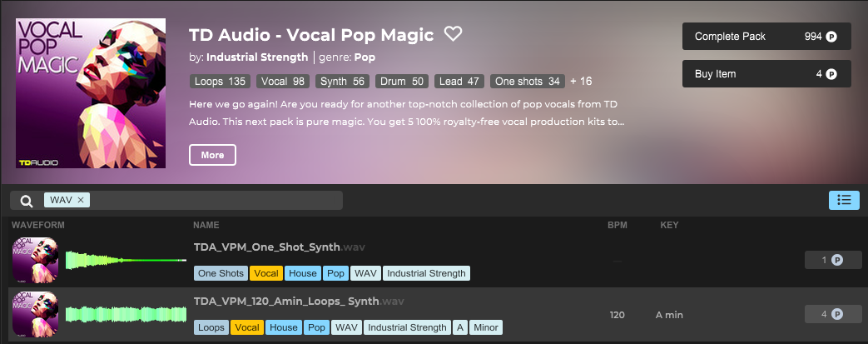Click Industrial Strength tag on 120_Amin_Loops row
The width and height of the screenshot is (868, 344).
(408, 327)
